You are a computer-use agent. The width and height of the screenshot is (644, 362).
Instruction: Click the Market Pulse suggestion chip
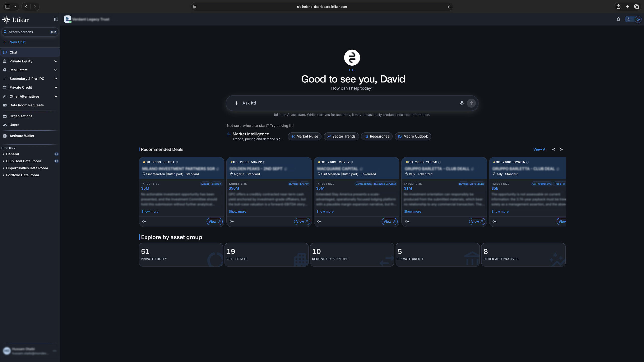click(304, 137)
